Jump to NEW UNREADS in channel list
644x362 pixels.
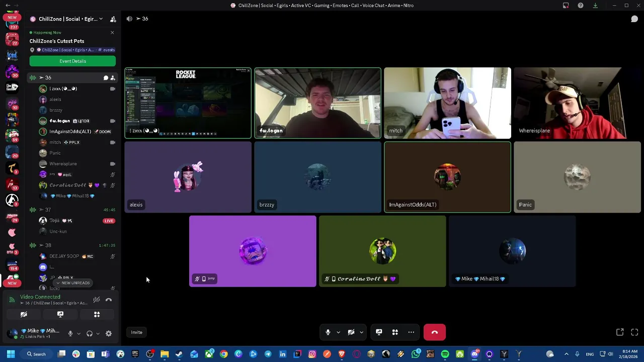point(73,283)
